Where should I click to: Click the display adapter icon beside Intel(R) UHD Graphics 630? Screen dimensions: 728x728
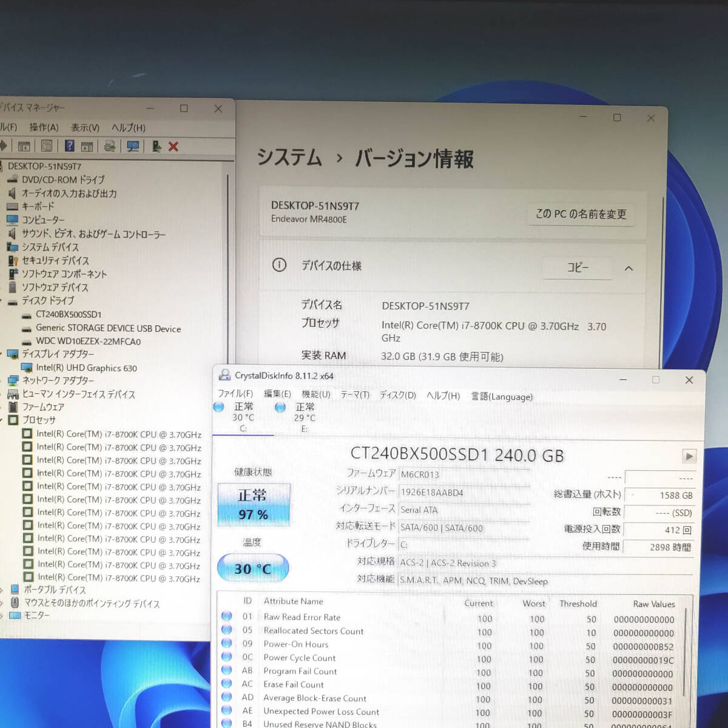point(27,368)
